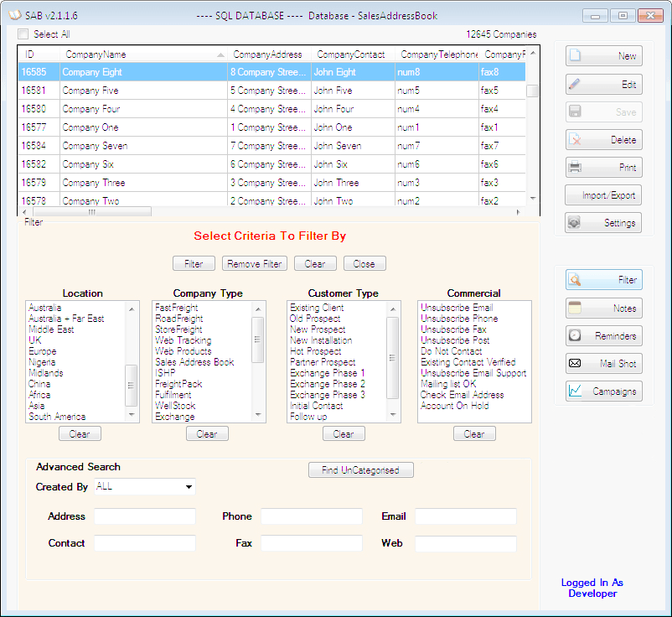Click the SAB application icon in title bar

(x=15, y=15)
